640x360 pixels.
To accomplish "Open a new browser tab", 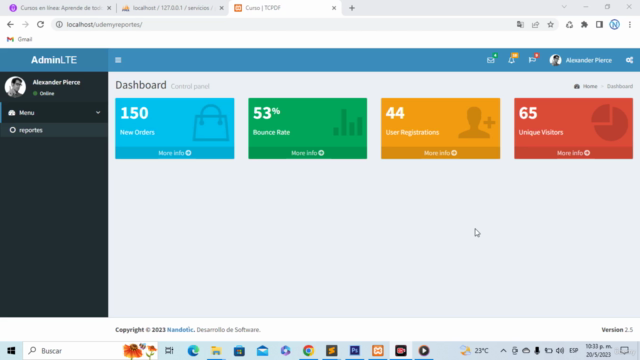I will coord(352,8).
